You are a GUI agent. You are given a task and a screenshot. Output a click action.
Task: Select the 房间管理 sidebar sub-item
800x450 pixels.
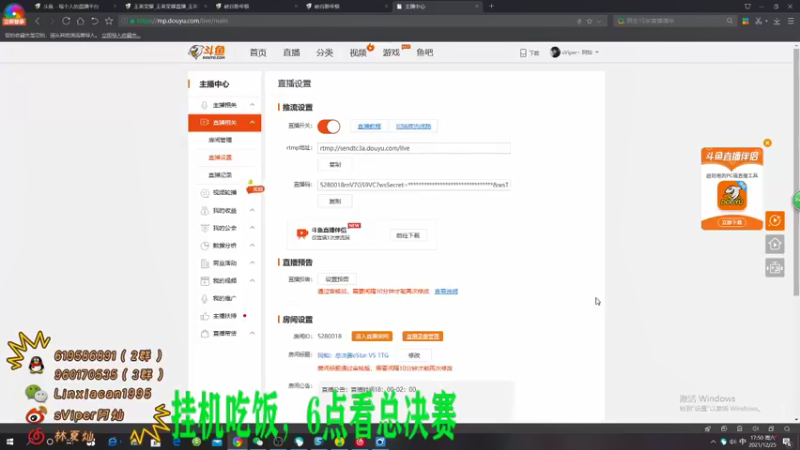pos(220,140)
